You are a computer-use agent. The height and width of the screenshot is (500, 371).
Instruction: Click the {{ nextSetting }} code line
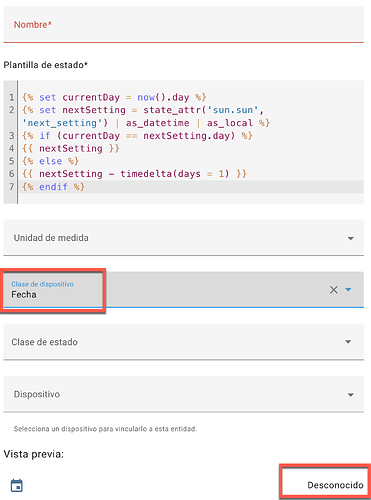(71, 148)
